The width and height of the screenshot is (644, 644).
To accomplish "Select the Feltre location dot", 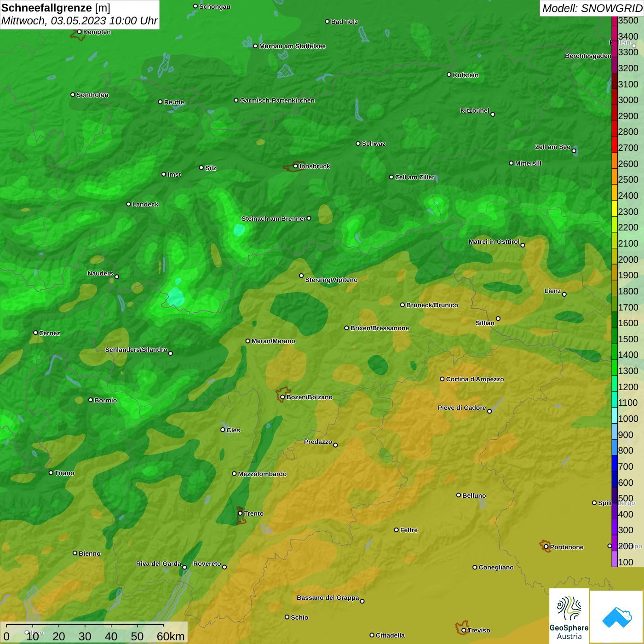I will (x=396, y=529).
